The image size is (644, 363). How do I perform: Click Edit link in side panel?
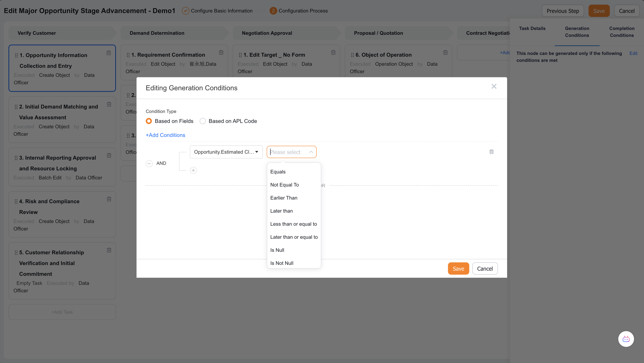pos(633,54)
